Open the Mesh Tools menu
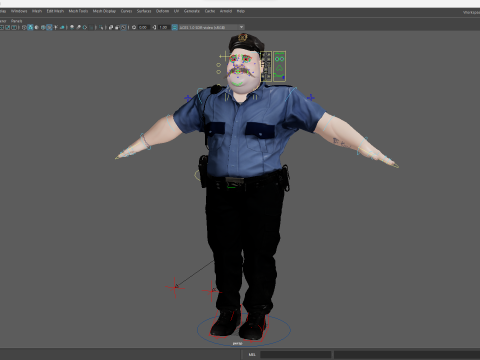 pos(78,11)
